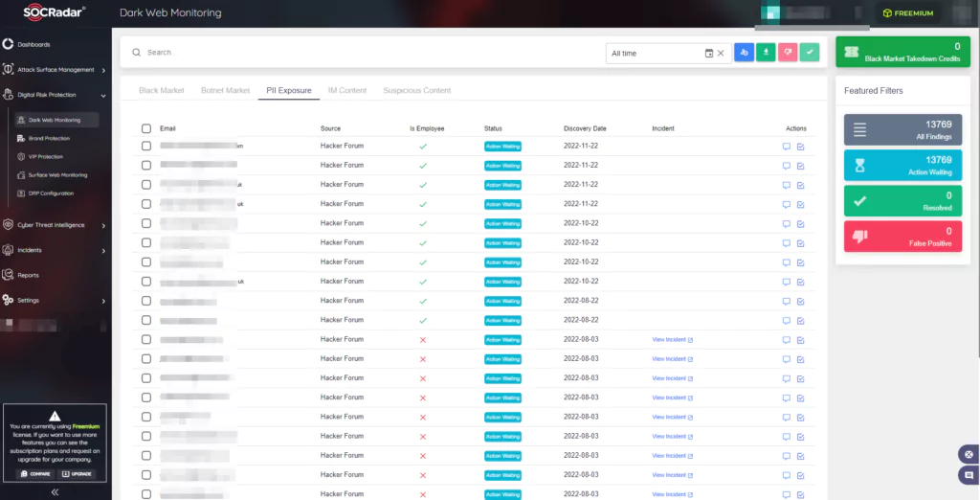Go to Surface Web Monitoring

[x=57, y=175]
